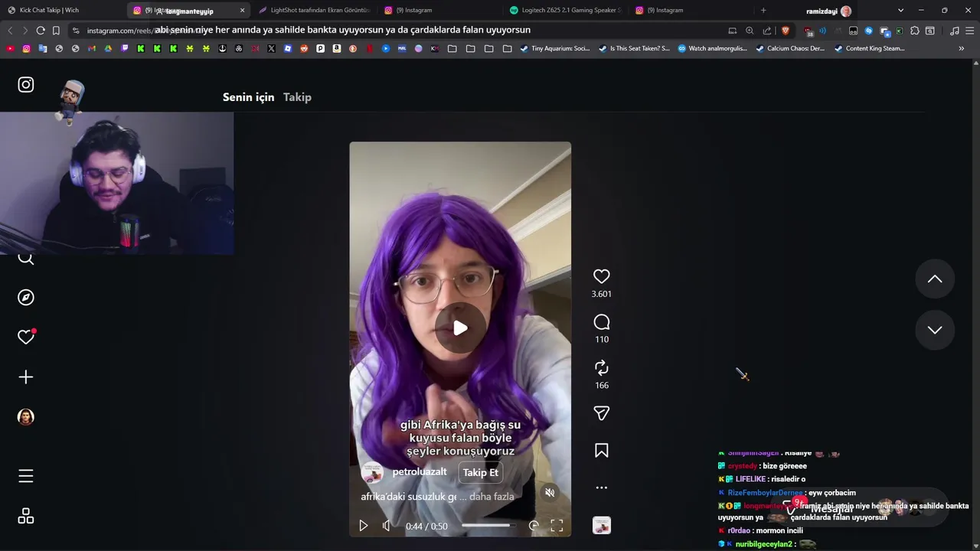Open the Explore compass icon
This screenshot has height=551, width=980.
point(26,298)
